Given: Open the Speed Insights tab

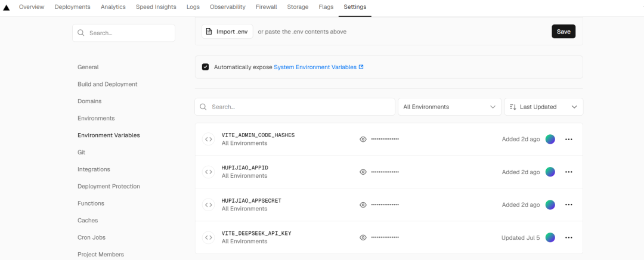Looking at the screenshot, I should pyautogui.click(x=156, y=7).
